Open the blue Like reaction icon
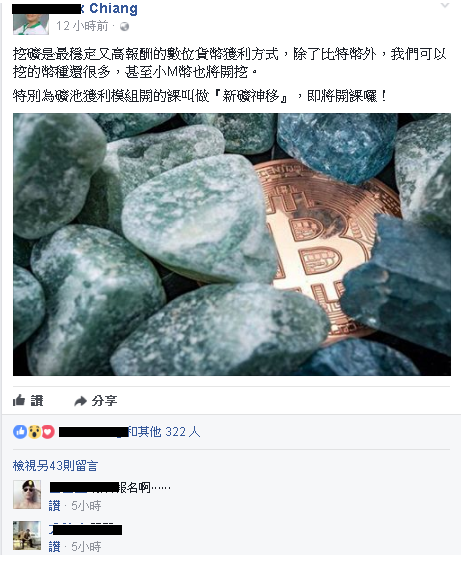Image resolution: width=463 pixels, height=574 pixels. (x=20, y=432)
